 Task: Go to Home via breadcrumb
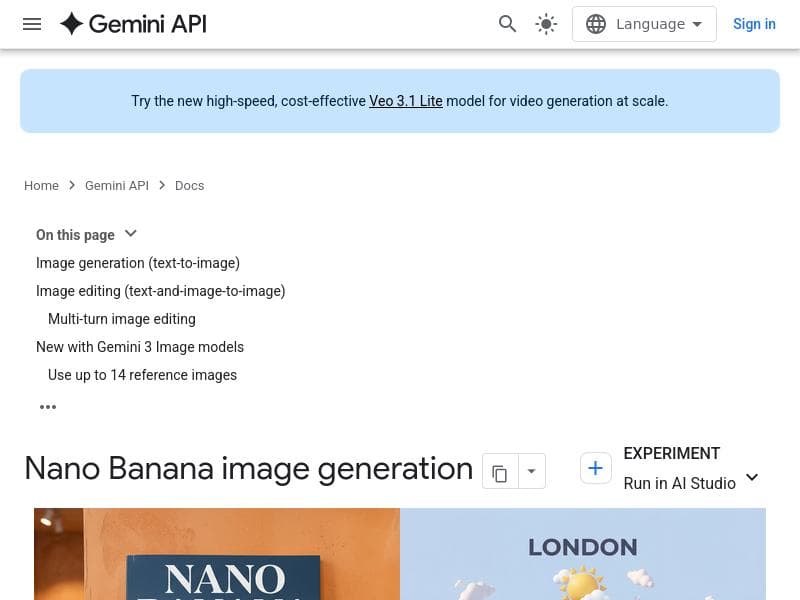coord(41,185)
